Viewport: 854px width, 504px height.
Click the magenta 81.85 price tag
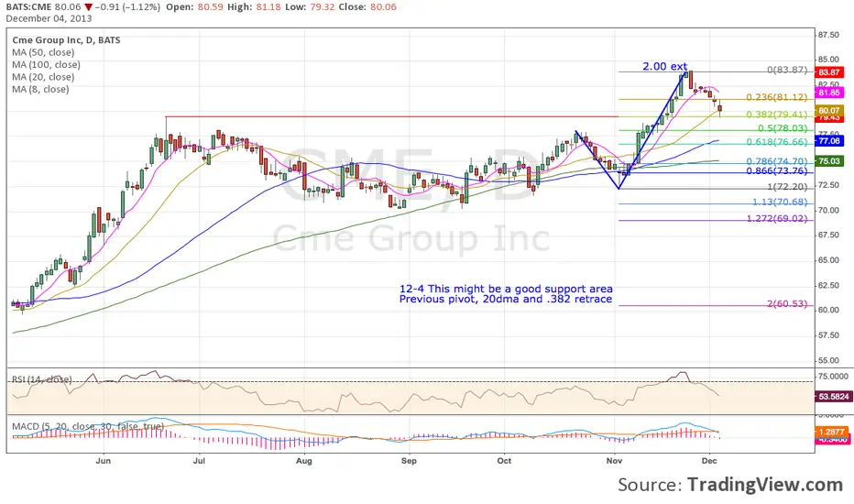pyautogui.click(x=829, y=93)
